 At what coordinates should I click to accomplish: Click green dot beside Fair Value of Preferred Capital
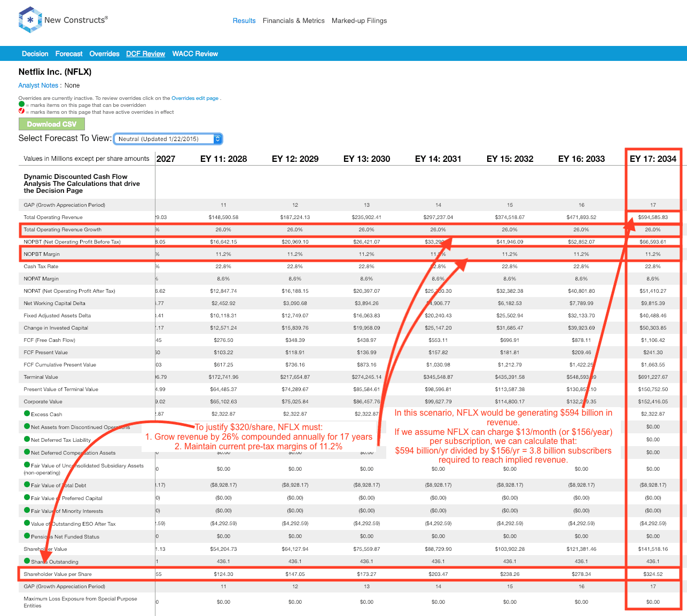(27, 497)
